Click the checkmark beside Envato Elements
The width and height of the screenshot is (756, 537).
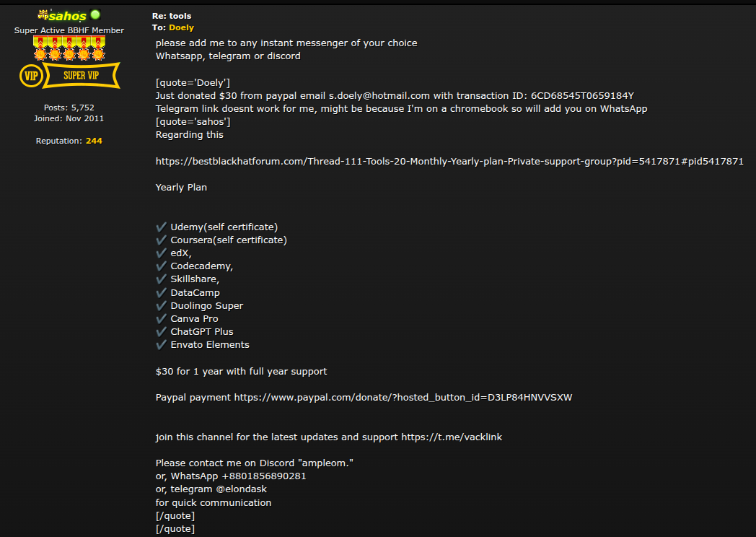(161, 344)
